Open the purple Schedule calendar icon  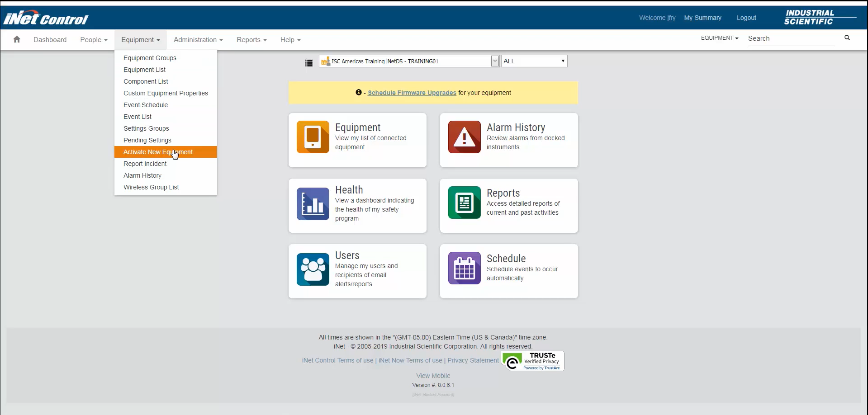[464, 268]
